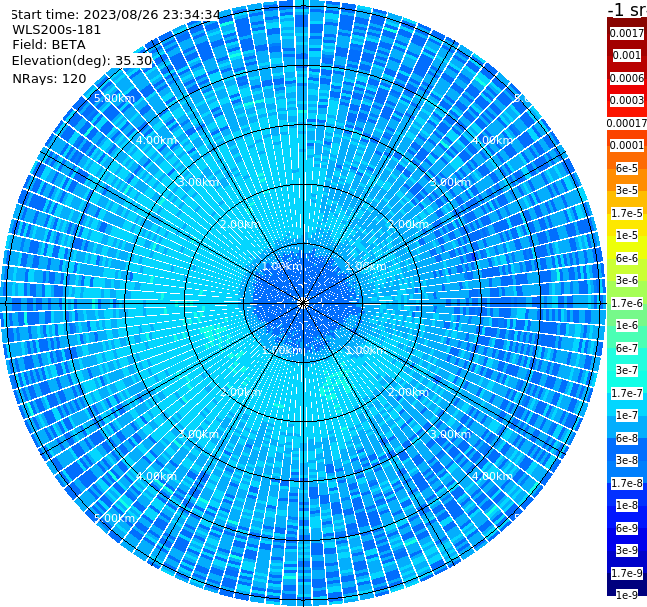Select the 6e-6 colorbar value
Image resolution: width=647 pixels, height=607 pixels.
(627, 258)
